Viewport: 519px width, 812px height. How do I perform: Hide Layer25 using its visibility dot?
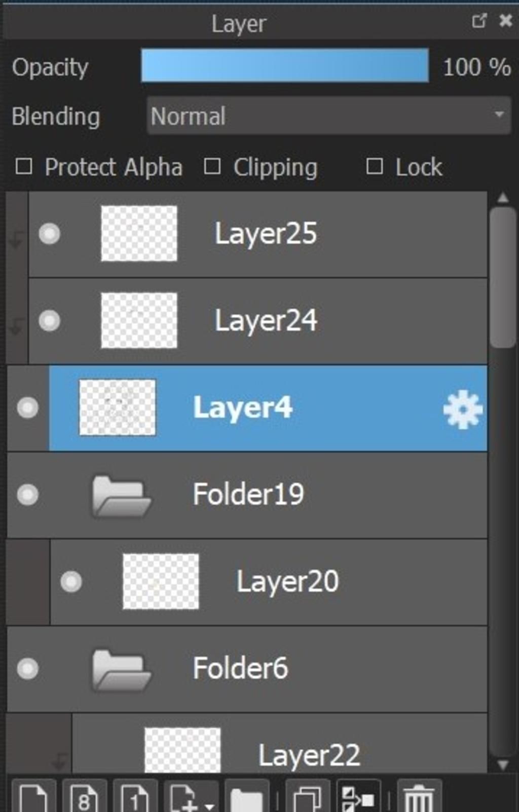point(49,234)
